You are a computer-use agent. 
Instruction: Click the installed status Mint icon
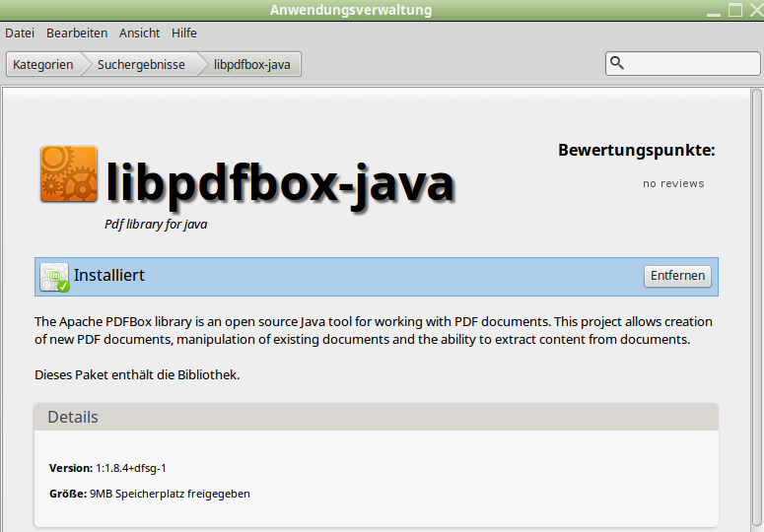54,277
